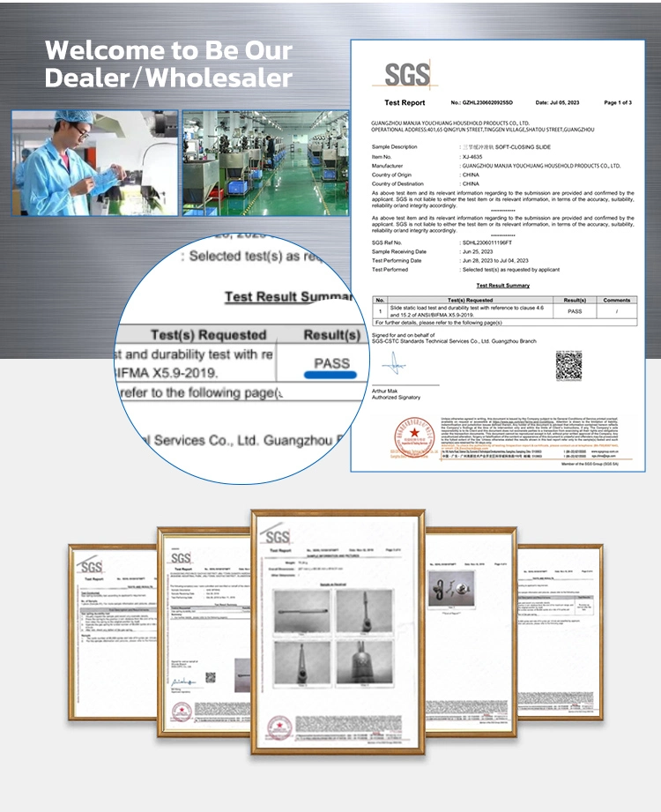Viewport: 661px width, 812px height.
Task: Click the "Welcome to Be Our Dealer/Wholesaler" headline
Action: (x=168, y=64)
